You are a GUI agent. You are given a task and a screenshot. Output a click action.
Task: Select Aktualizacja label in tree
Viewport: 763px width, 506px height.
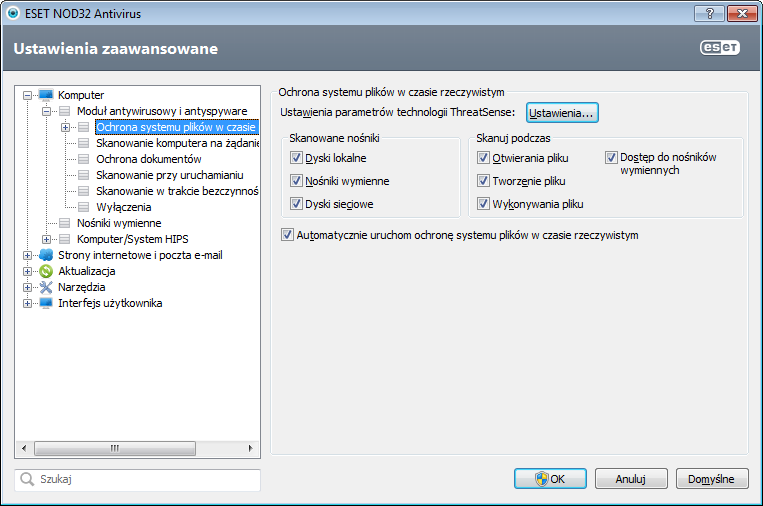[x=87, y=271]
